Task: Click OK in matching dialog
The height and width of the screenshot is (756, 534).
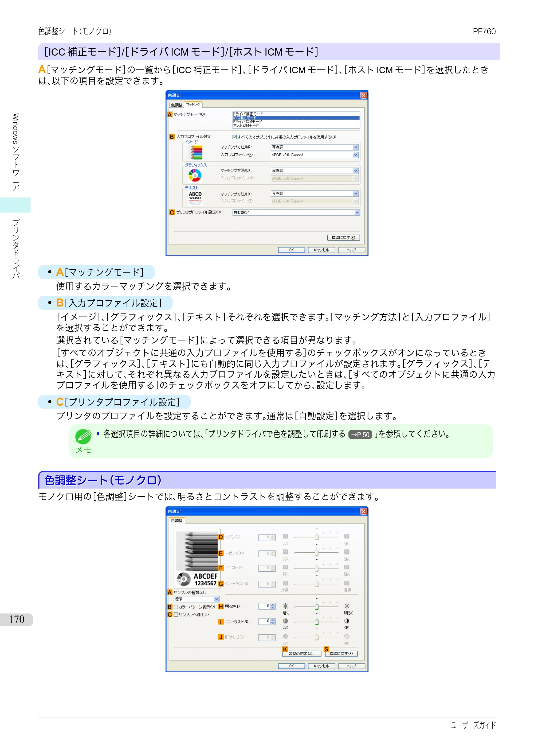Action: (292, 250)
